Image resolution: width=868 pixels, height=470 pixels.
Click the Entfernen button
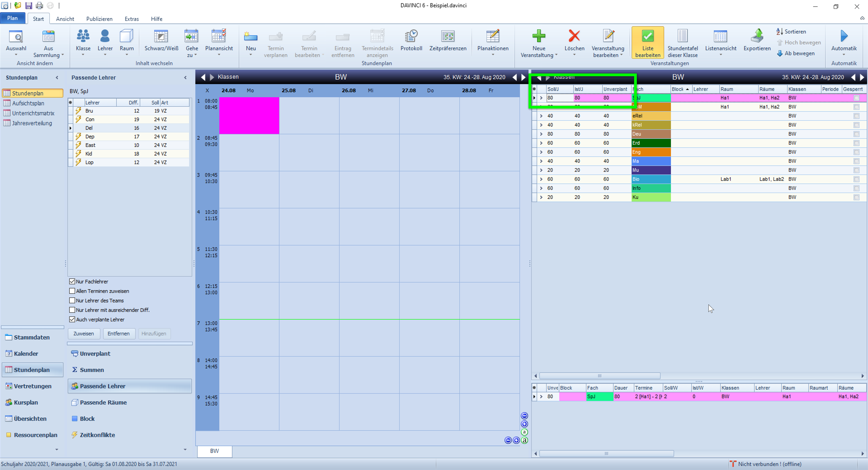[118, 333]
